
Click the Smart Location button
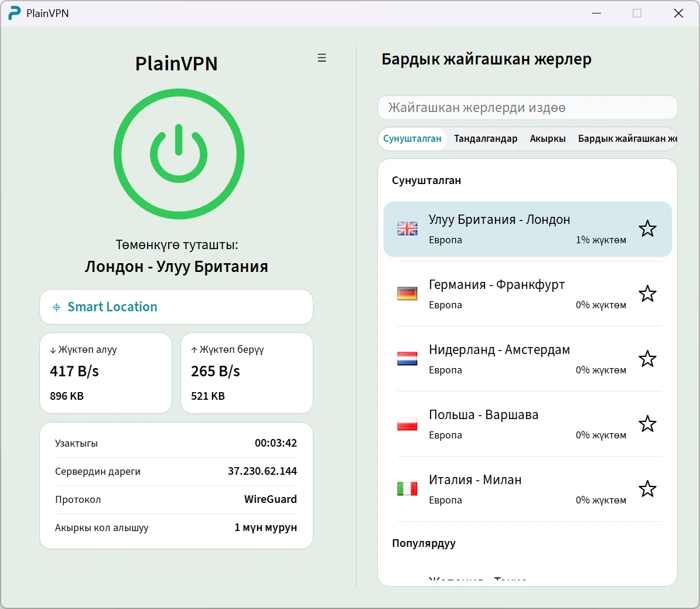tap(176, 307)
